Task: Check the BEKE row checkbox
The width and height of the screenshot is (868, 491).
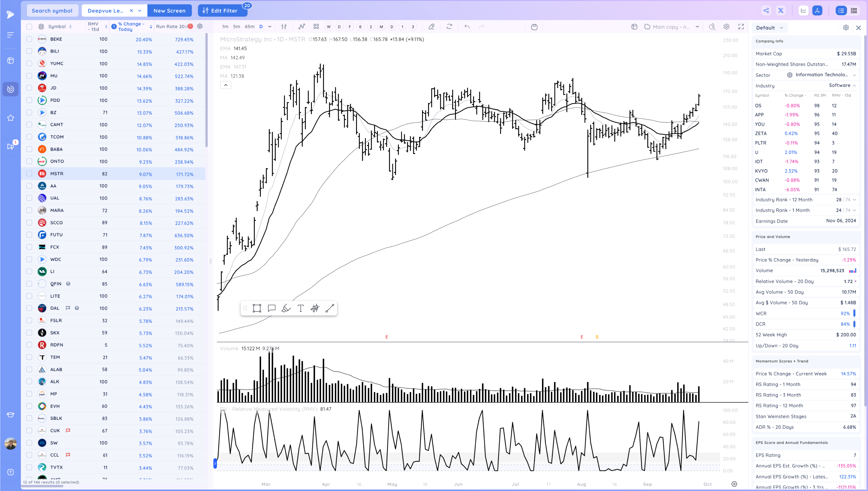Action: [29, 39]
